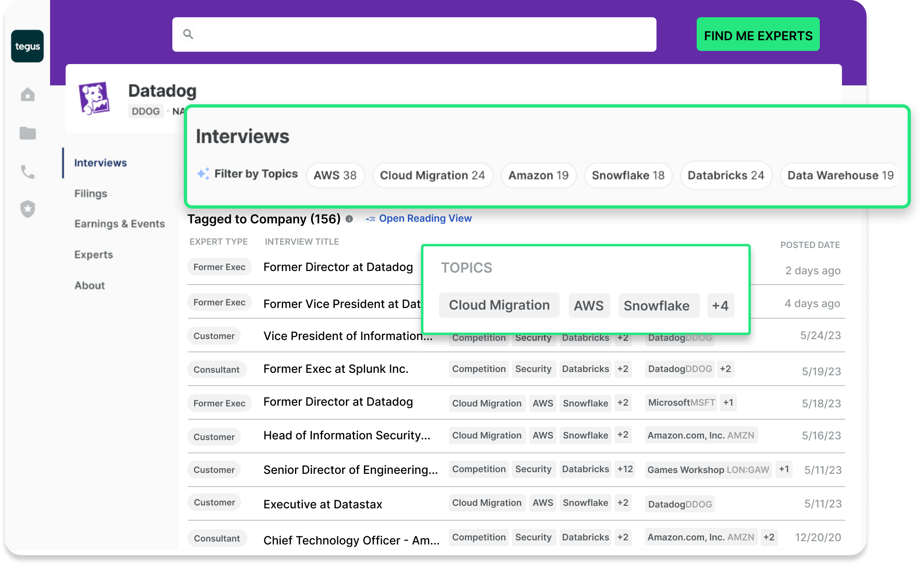Expand +2 companies after DatadogDDOG in Splunk row

pos(725,369)
